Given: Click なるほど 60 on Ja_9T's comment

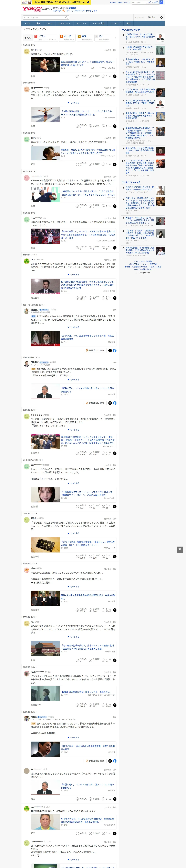Looking at the screenshot, I should click(x=94, y=298).
